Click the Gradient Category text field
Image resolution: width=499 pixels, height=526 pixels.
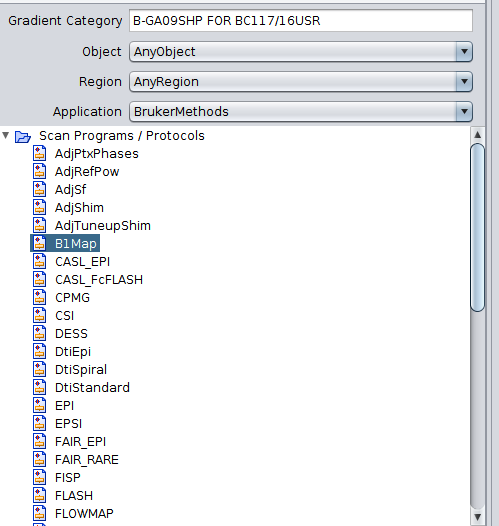(301, 21)
